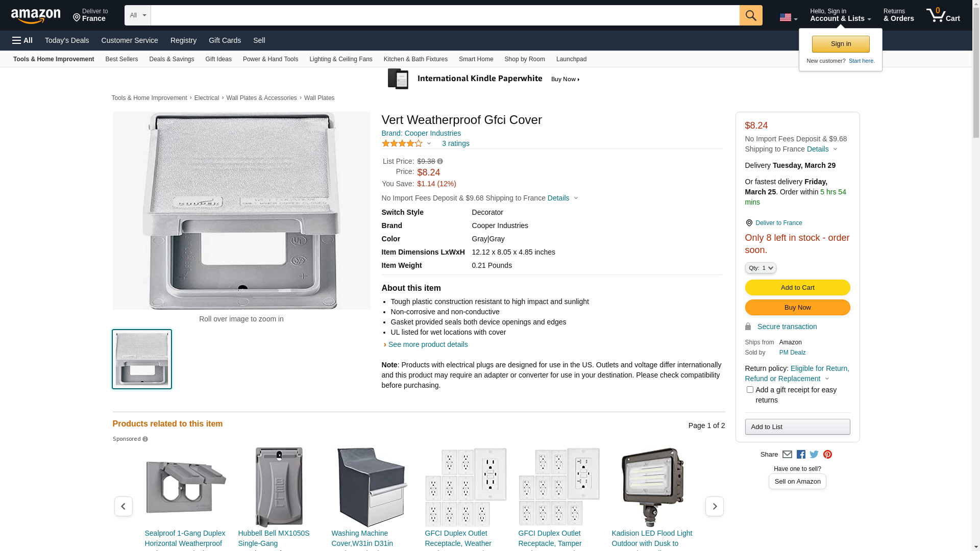Open the search category All dropdown
This screenshot has width=980, height=551.
(x=137, y=15)
